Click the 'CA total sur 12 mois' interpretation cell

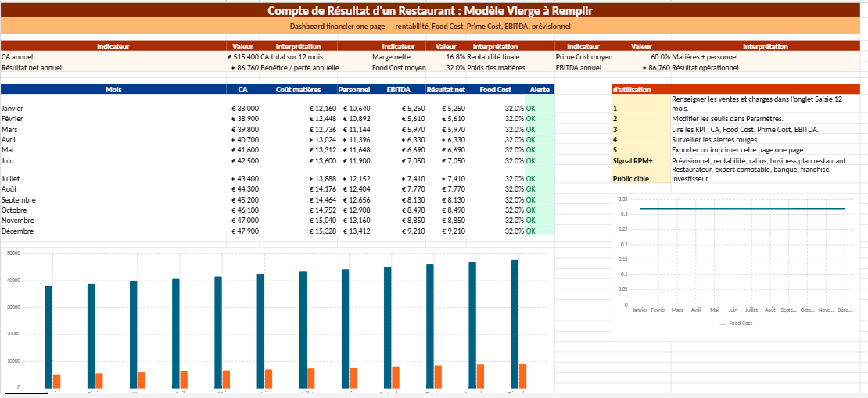[299, 56]
